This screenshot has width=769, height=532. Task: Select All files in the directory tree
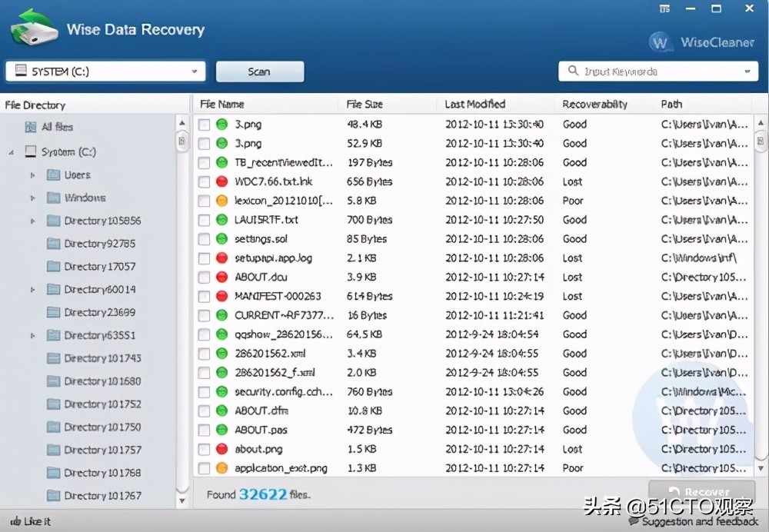point(58,127)
